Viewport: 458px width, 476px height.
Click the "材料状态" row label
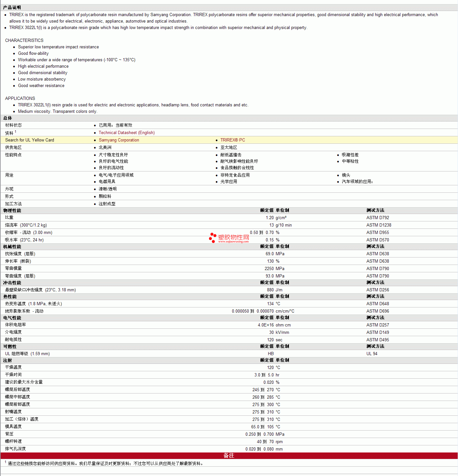(x=14, y=125)
